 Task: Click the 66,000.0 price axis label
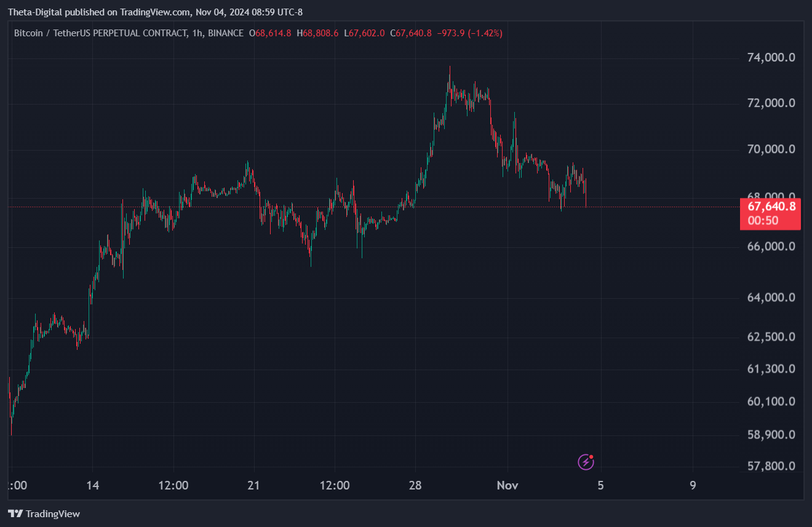click(771, 246)
